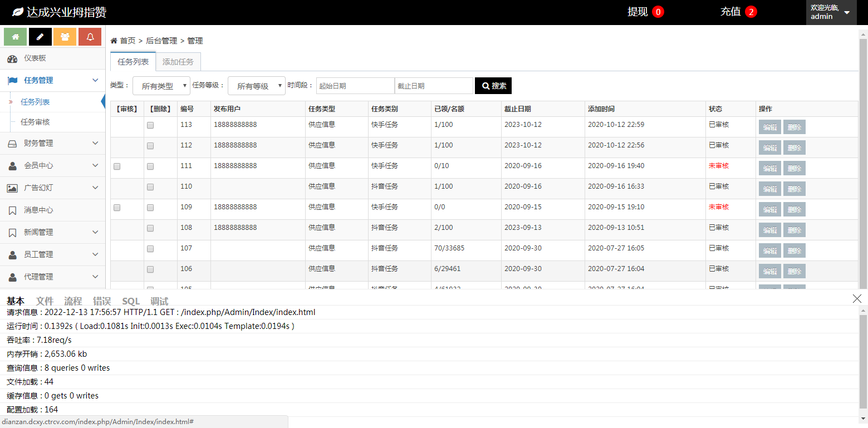Tick the 删除 checkbox for task 113
The width and height of the screenshot is (868, 428).
[150, 125]
